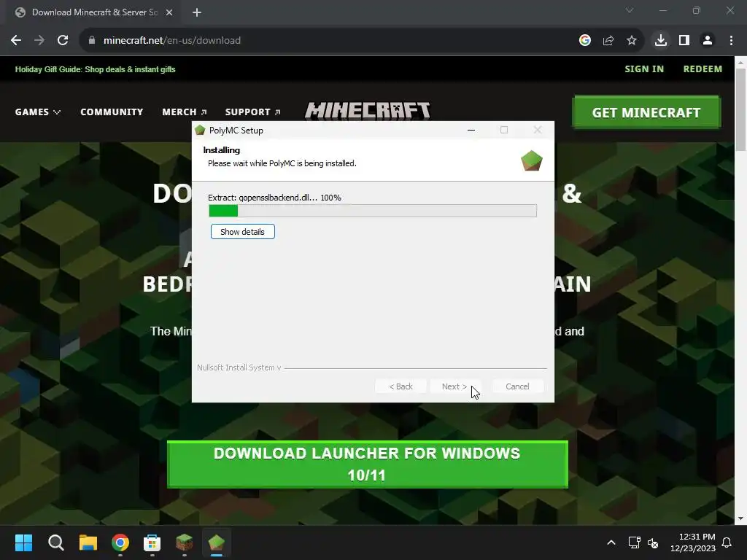Screen dimensions: 747x560
Task: Click the GET MINECRAFT button
Action: [646, 112]
